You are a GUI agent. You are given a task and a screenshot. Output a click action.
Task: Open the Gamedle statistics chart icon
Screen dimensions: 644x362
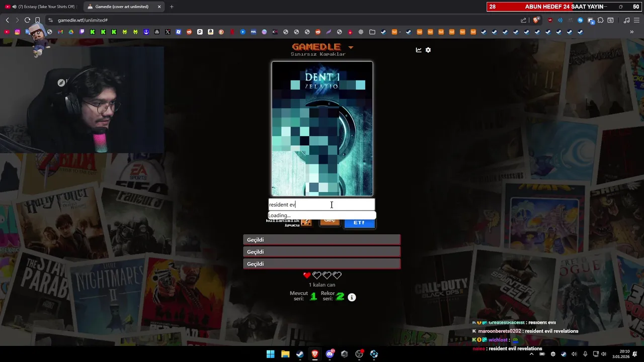coord(419,50)
